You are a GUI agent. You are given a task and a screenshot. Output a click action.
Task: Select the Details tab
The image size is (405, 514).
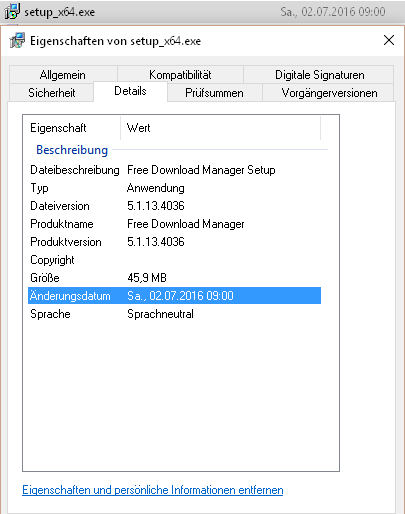(130, 91)
